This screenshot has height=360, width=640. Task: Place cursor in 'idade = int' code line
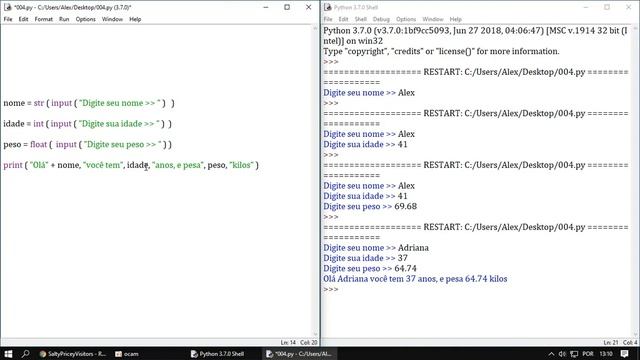point(87,124)
